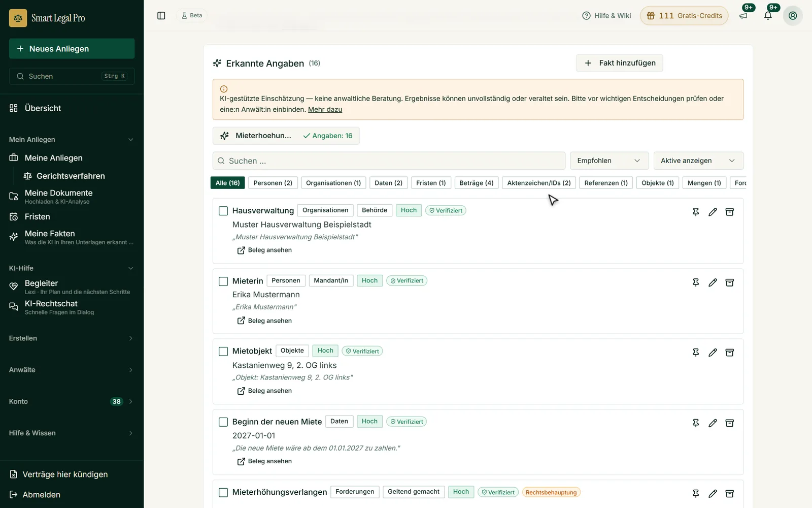Viewport: 812px width, 508px height.
Task: Click Fakt hinzufügen button
Action: pos(619,63)
